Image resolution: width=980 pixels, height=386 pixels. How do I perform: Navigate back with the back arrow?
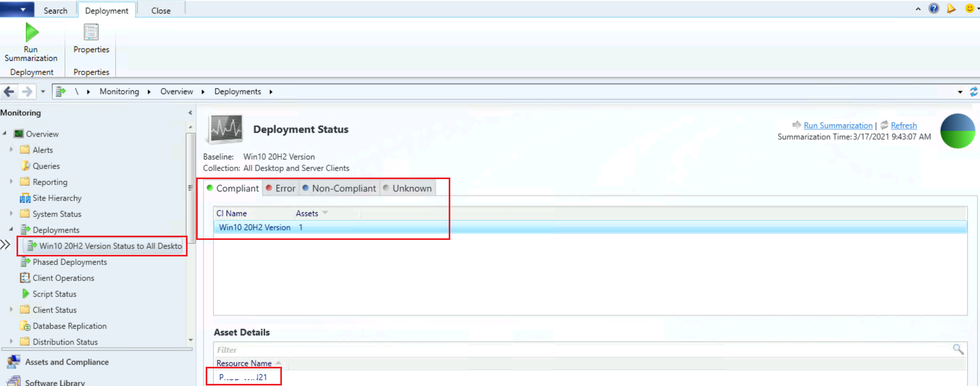pyautogui.click(x=9, y=92)
